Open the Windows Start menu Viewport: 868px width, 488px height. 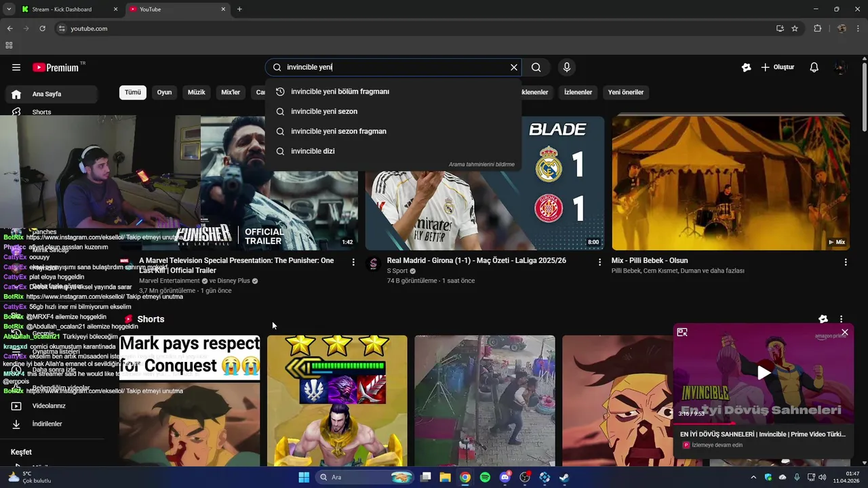(x=304, y=477)
